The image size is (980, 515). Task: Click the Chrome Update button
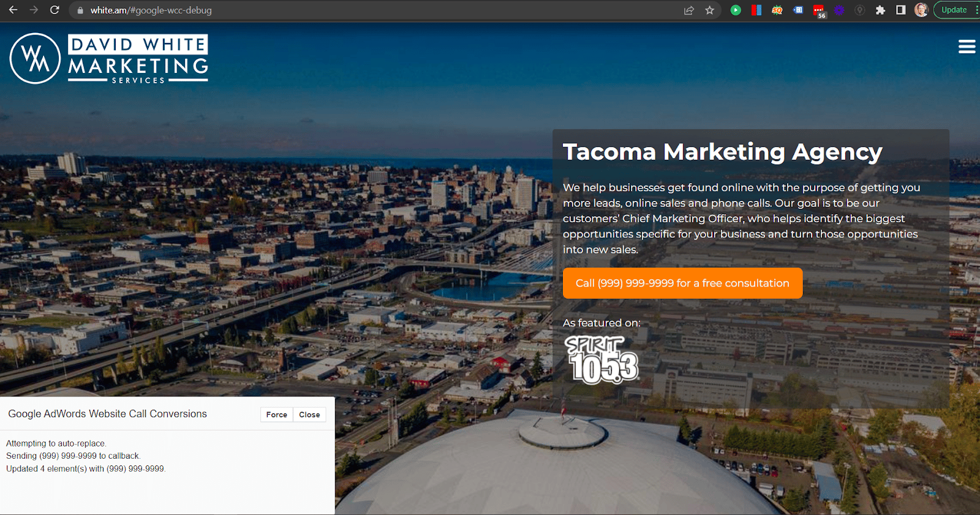956,10
